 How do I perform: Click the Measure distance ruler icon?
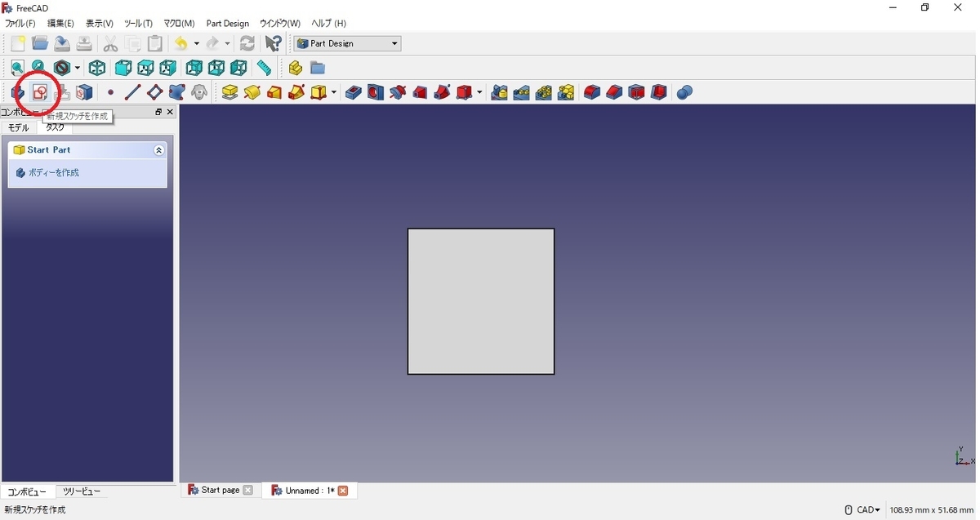(x=264, y=68)
